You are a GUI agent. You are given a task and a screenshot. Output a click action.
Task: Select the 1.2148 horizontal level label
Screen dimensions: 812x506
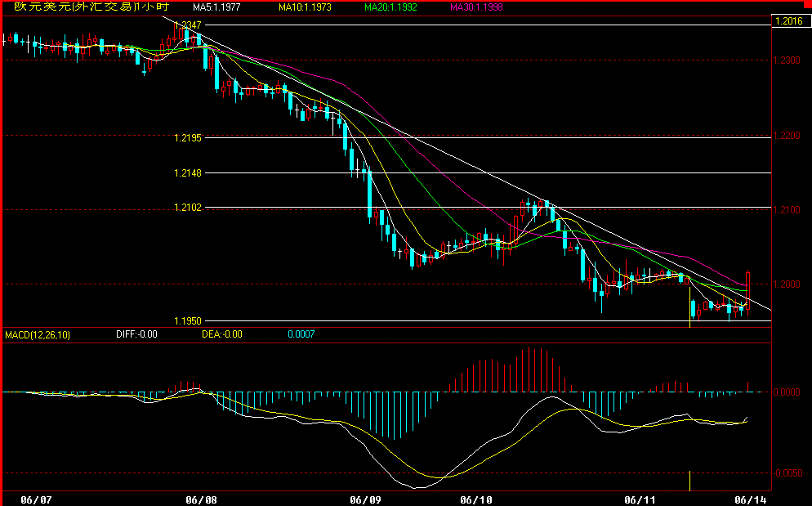click(188, 172)
